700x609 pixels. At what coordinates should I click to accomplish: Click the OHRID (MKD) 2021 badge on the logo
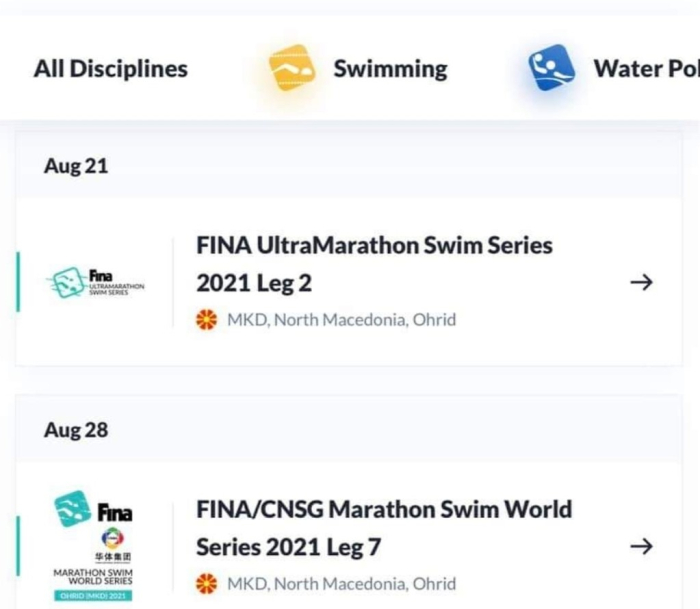click(x=93, y=596)
